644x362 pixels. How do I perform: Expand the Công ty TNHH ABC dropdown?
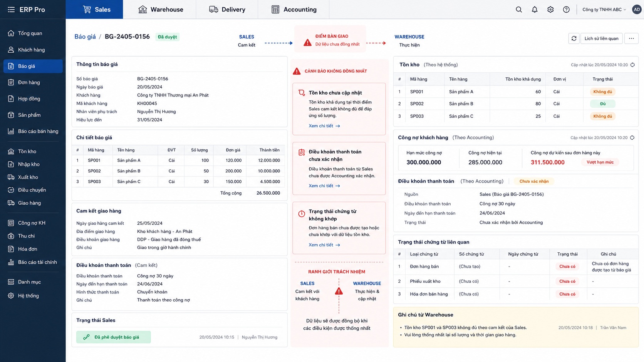pyautogui.click(x=604, y=10)
